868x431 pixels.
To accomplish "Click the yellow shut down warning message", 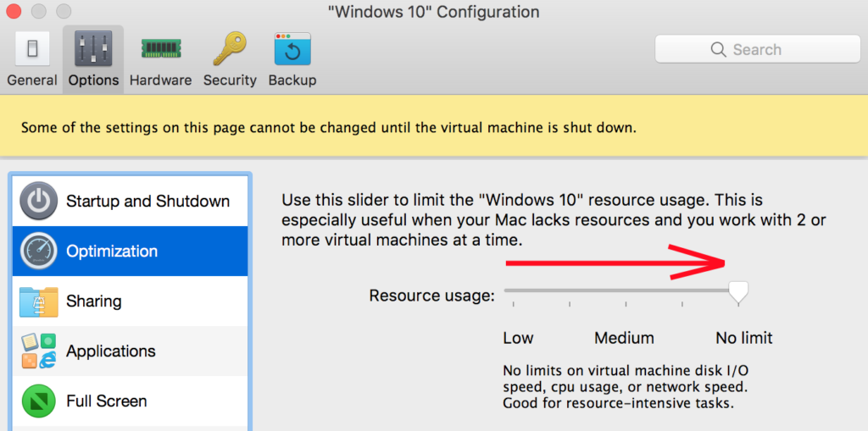I will [x=329, y=128].
